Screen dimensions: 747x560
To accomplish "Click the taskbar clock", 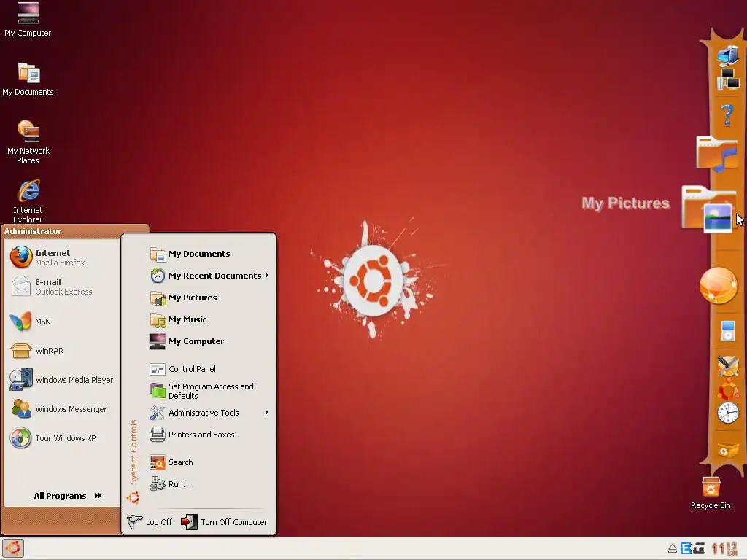I will pyautogui.click(x=726, y=548).
